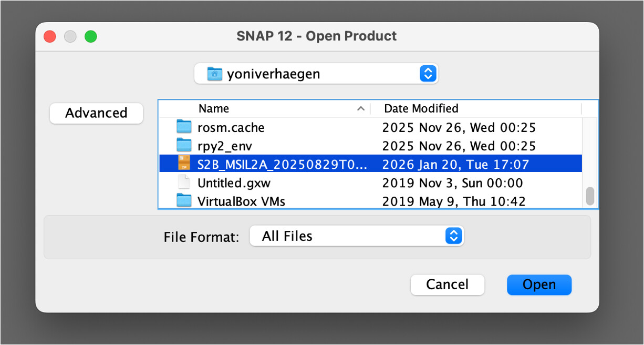Click the home folder icon next to yoniverhaegen
The height and width of the screenshot is (345, 644).
tap(214, 74)
